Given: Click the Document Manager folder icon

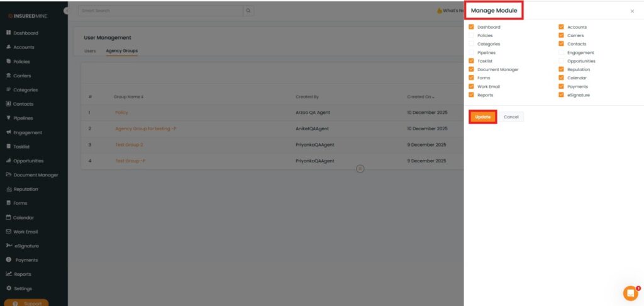Looking at the screenshot, I should (x=8, y=174).
